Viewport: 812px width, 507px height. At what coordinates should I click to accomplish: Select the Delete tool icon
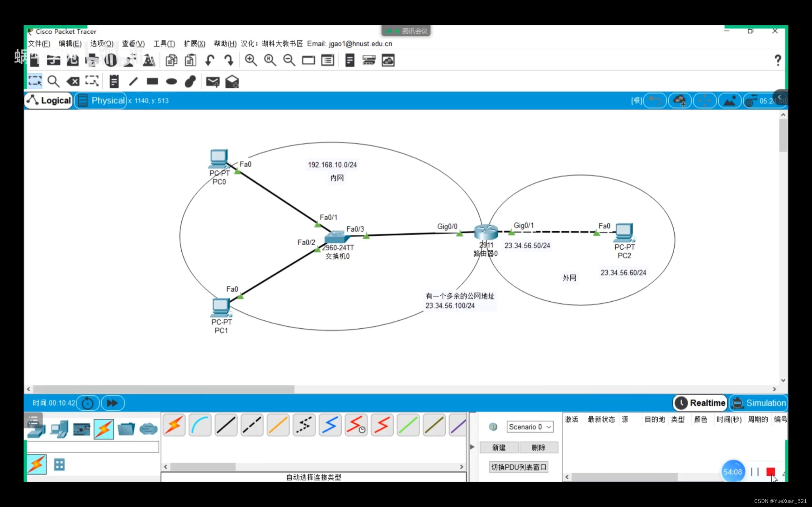[x=73, y=81]
